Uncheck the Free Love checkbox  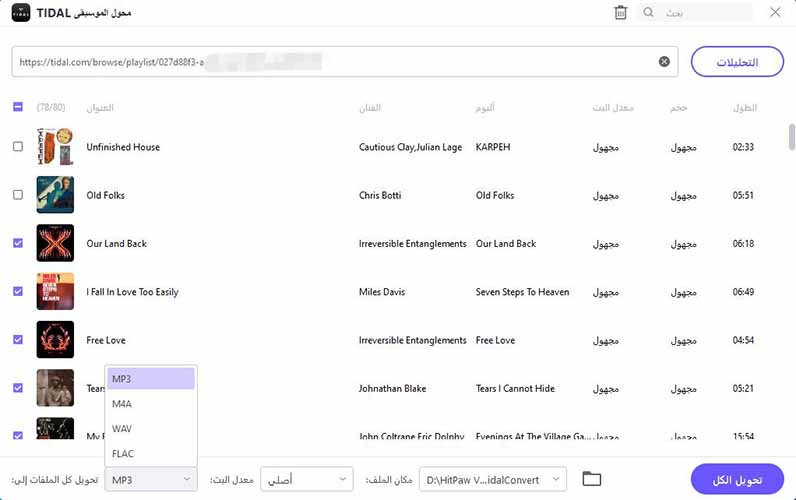(18, 339)
